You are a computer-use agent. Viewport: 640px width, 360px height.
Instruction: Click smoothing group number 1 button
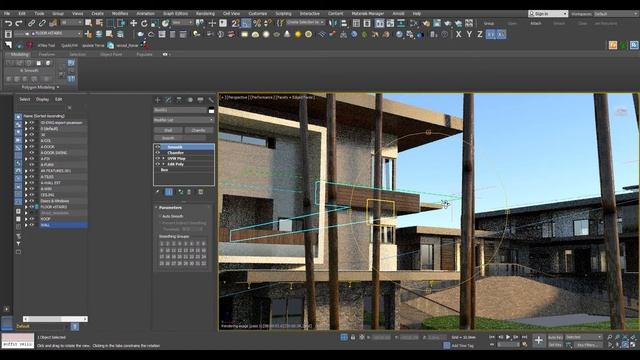point(162,243)
